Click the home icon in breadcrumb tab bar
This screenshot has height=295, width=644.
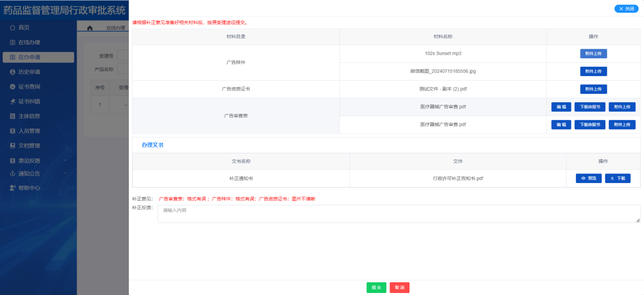pyautogui.click(x=90, y=28)
